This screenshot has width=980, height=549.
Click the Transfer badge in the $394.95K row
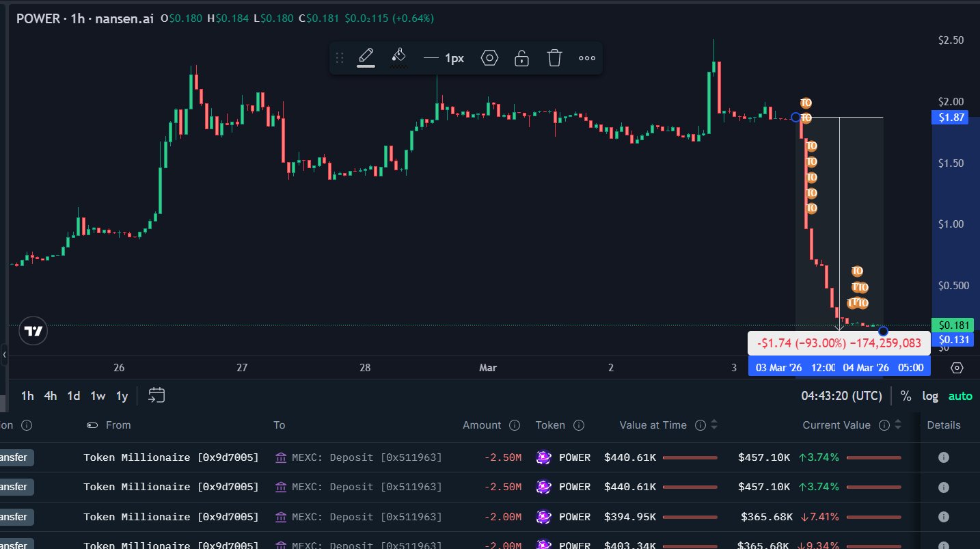(x=16, y=516)
